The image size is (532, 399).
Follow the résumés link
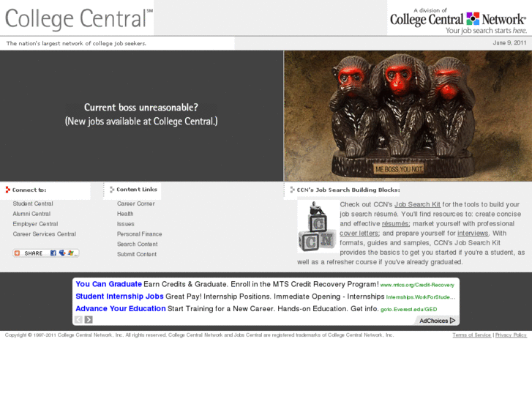point(396,224)
